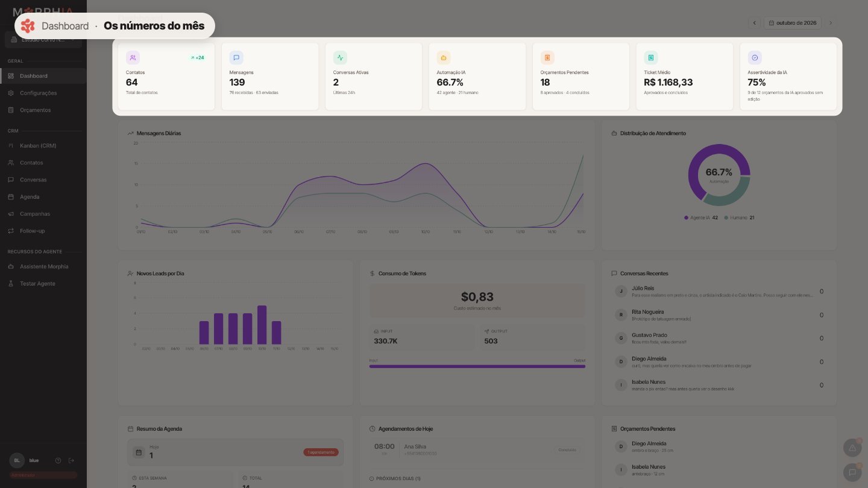Go to Orçamentos in the sidebar
Image resolution: width=868 pixels, height=488 pixels.
tap(43, 110)
